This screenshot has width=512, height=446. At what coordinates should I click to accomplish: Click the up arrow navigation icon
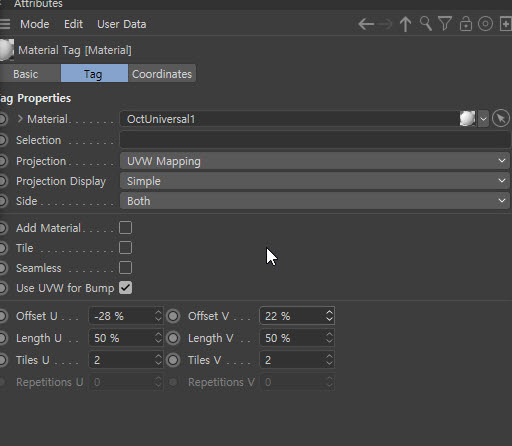(x=405, y=24)
